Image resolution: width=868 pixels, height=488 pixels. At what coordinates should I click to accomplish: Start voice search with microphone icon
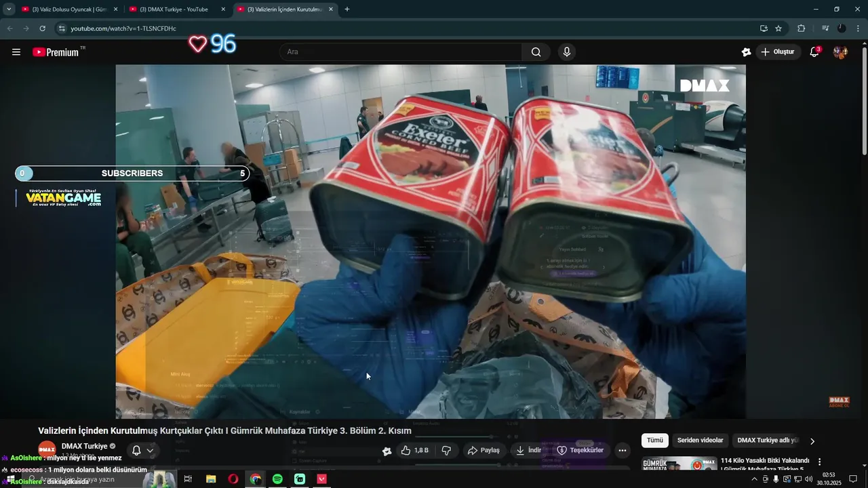coord(567,52)
